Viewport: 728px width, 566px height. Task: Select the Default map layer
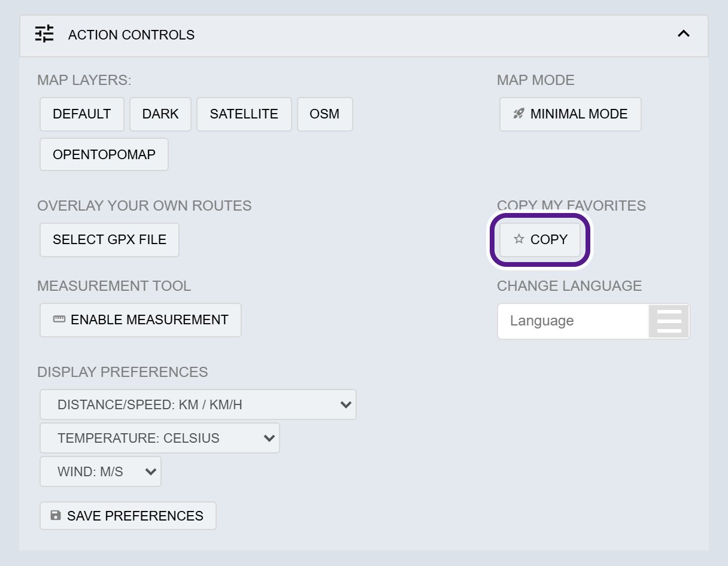pos(82,114)
